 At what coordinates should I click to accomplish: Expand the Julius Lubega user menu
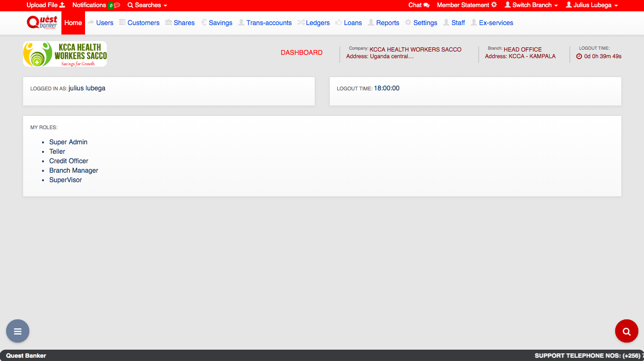point(592,5)
